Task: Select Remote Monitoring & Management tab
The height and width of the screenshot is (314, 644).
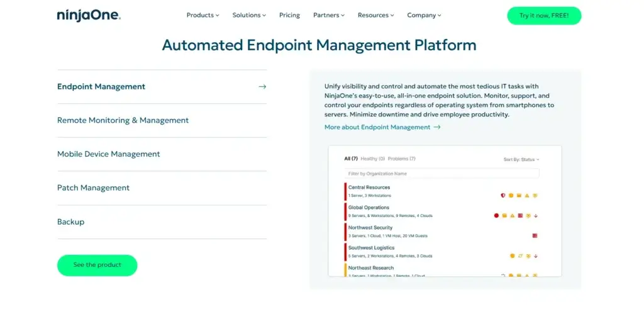Action: (162, 120)
